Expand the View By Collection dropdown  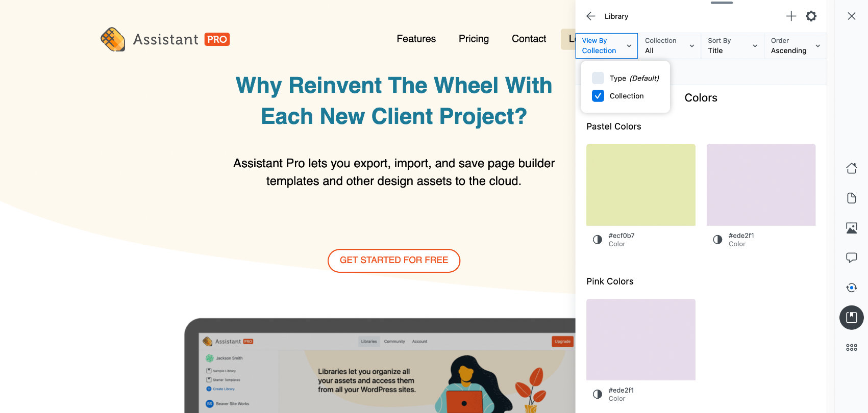pos(607,46)
